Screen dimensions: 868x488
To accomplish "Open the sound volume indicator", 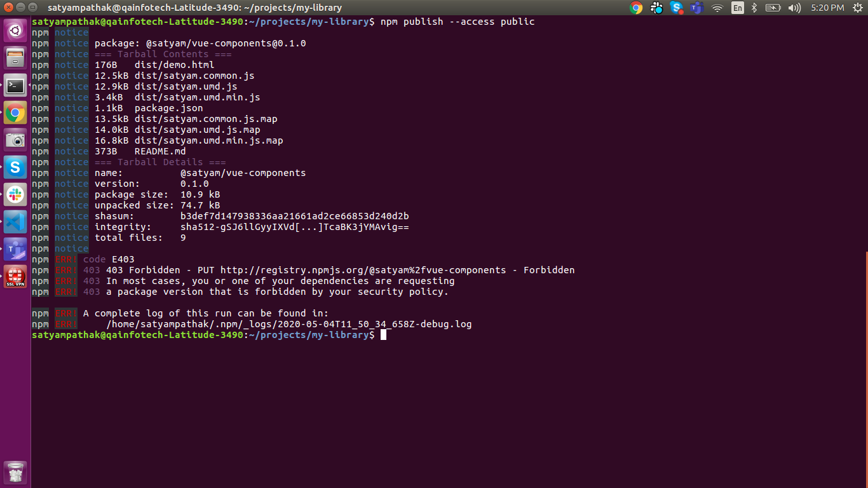I will (x=794, y=8).
